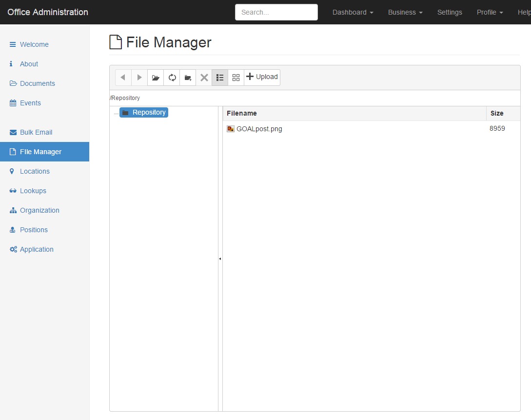Screen dimensions: 531x420
Task: Click the forward arrow in file toolbar
Action: (139, 78)
